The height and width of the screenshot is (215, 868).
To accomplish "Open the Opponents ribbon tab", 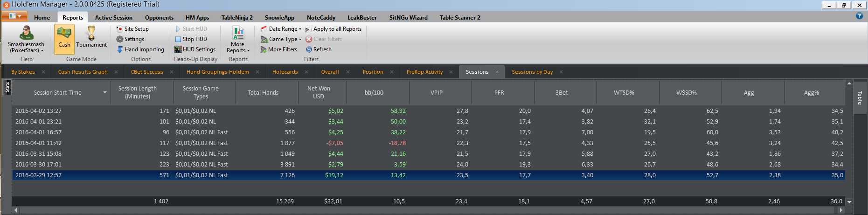I will 159,18.
